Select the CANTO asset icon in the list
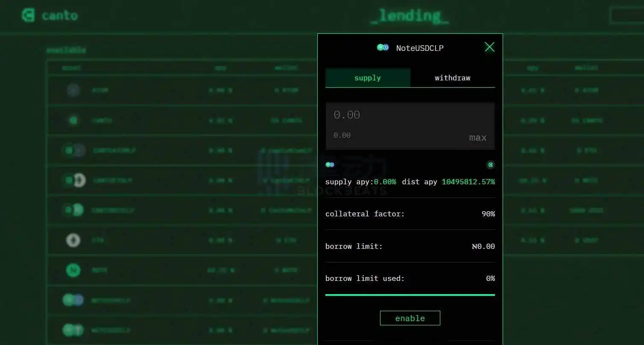This screenshot has height=345, width=644. (x=73, y=121)
